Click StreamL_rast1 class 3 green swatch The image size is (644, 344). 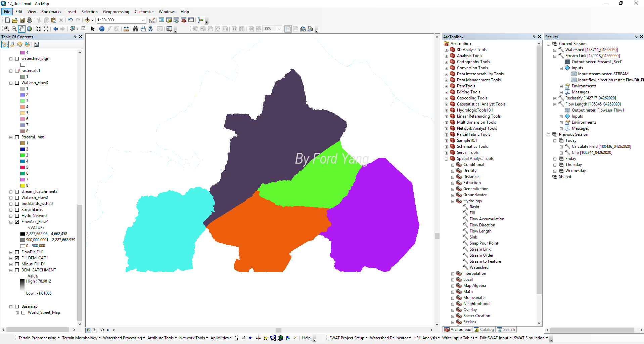(22, 155)
